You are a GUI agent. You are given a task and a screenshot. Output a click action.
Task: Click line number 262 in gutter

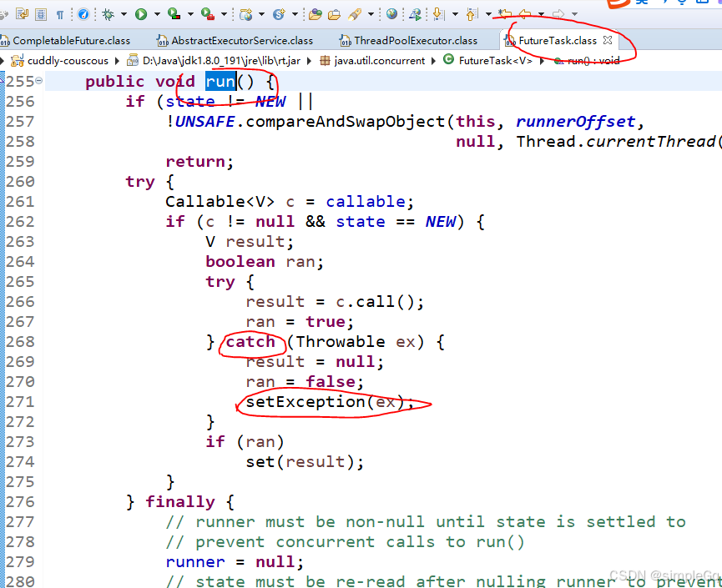(x=20, y=222)
